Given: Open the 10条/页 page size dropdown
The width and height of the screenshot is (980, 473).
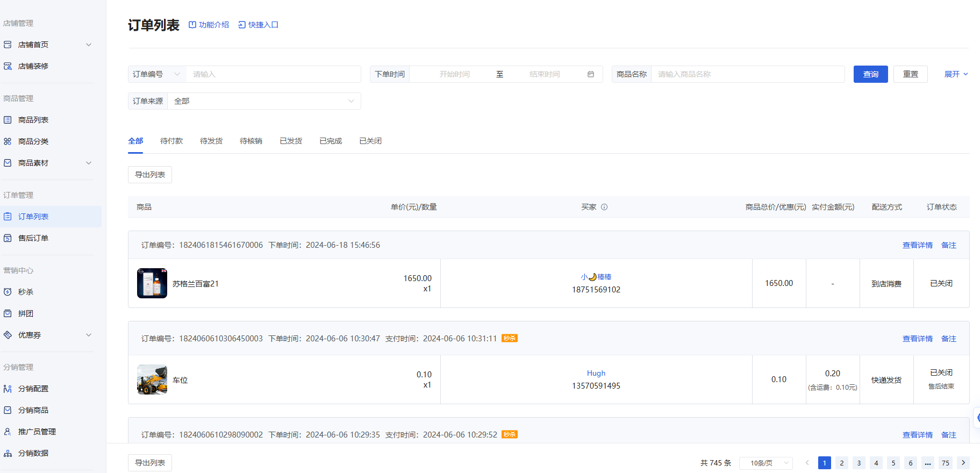Looking at the screenshot, I should 766,463.
